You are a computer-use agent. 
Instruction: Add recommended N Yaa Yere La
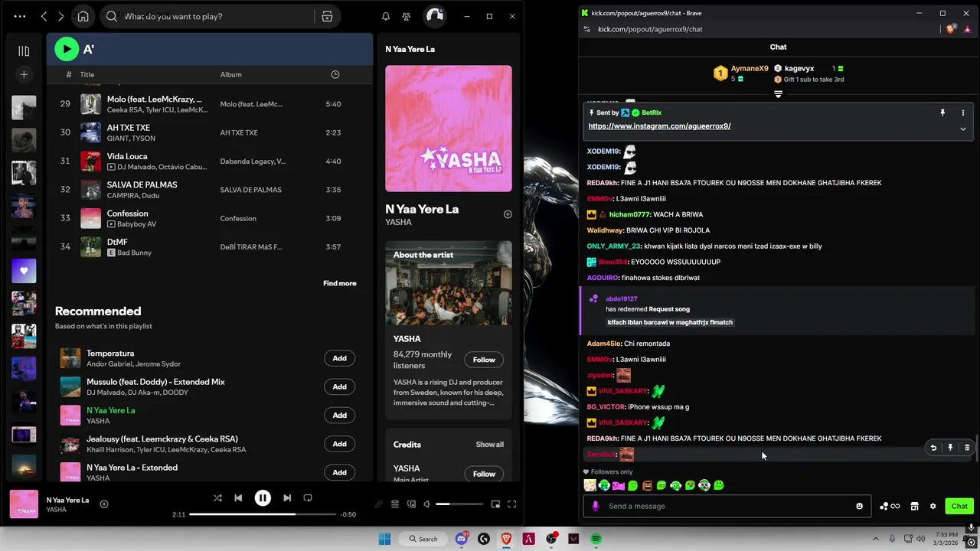pyautogui.click(x=339, y=415)
